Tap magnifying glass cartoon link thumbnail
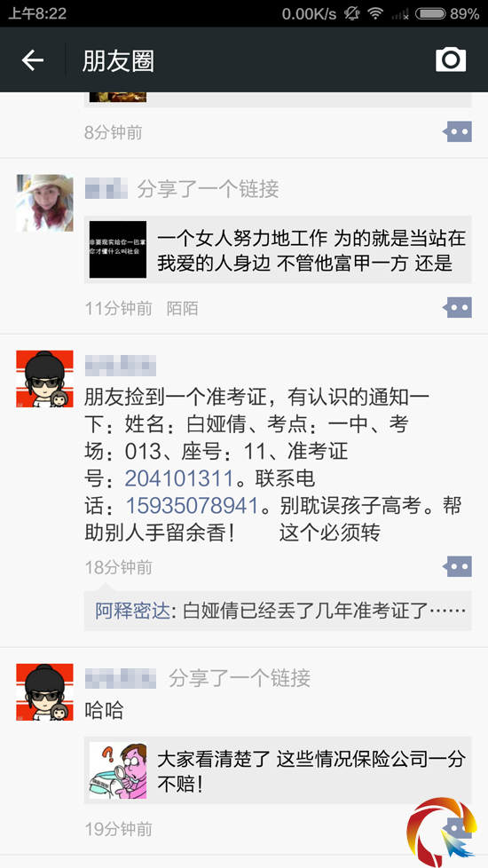The height and width of the screenshot is (868, 488). [118, 770]
